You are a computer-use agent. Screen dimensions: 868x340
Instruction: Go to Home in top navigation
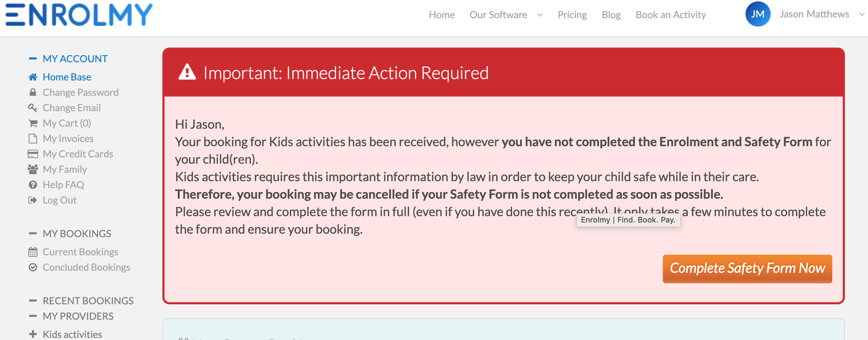click(x=442, y=15)
